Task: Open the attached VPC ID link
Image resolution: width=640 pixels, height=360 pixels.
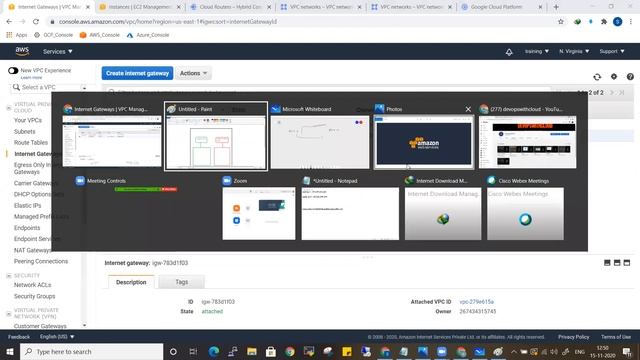Action: click(x=476, y=302)
